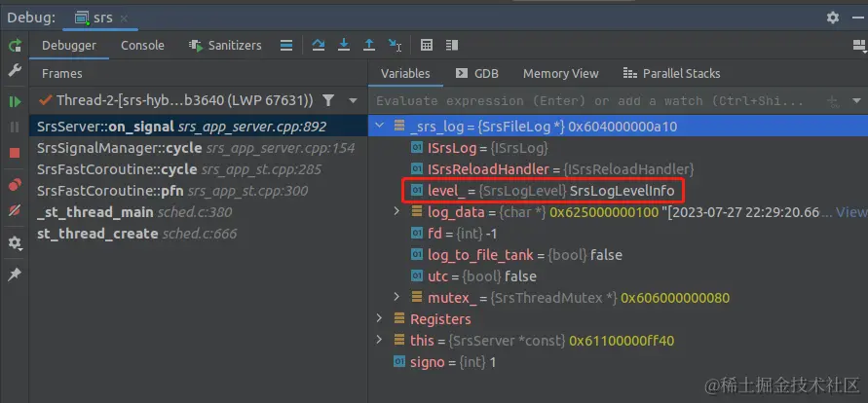
Task: Select the ISrsReloadHandler variable row
Action: point(618,169)
